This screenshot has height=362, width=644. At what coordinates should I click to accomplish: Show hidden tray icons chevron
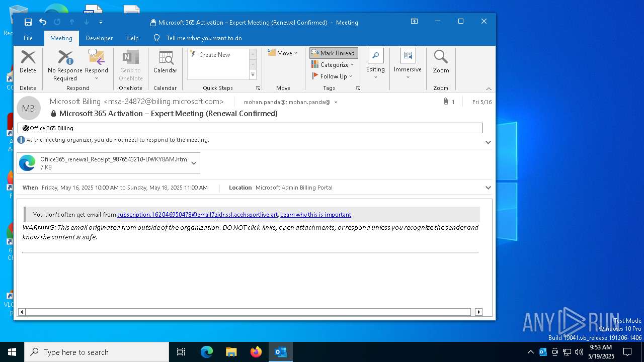point(531,352)
